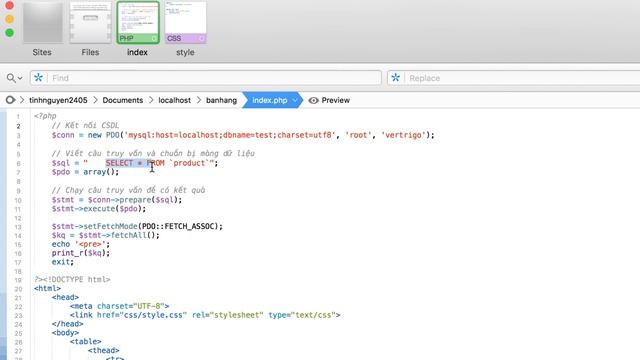Open the magnifier search options dropdown
The height and width of the screenshot is (360, 640).
point(14,78)
